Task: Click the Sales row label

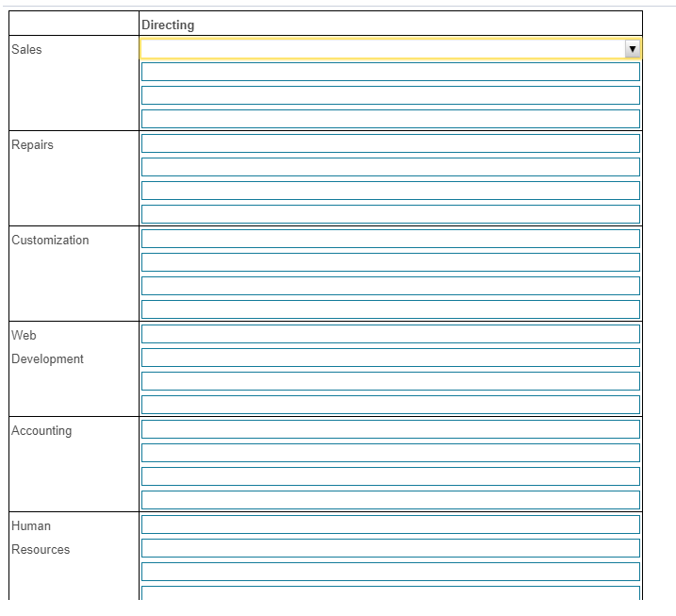Action: [x=26, y=50]
